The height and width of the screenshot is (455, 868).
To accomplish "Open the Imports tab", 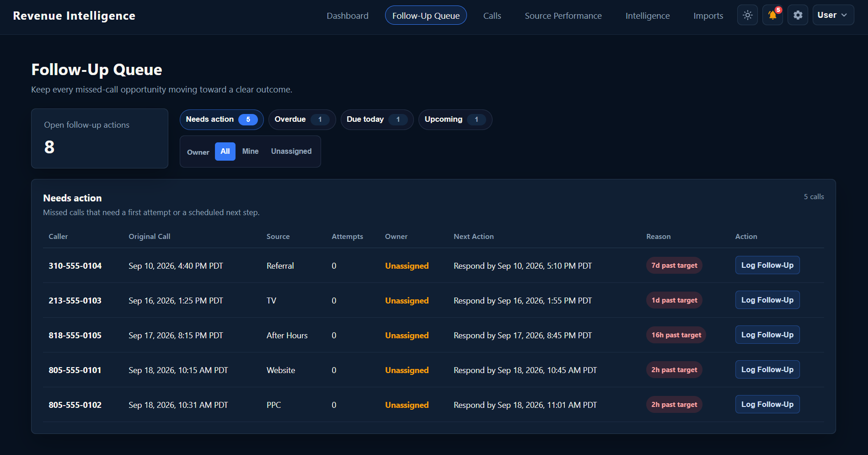I will (x=708, y=16).
